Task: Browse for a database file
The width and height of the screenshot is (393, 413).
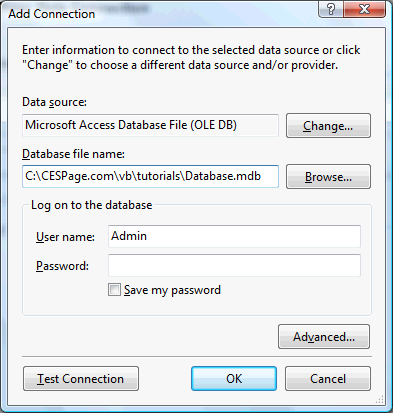Action: (x=328, y=177)
